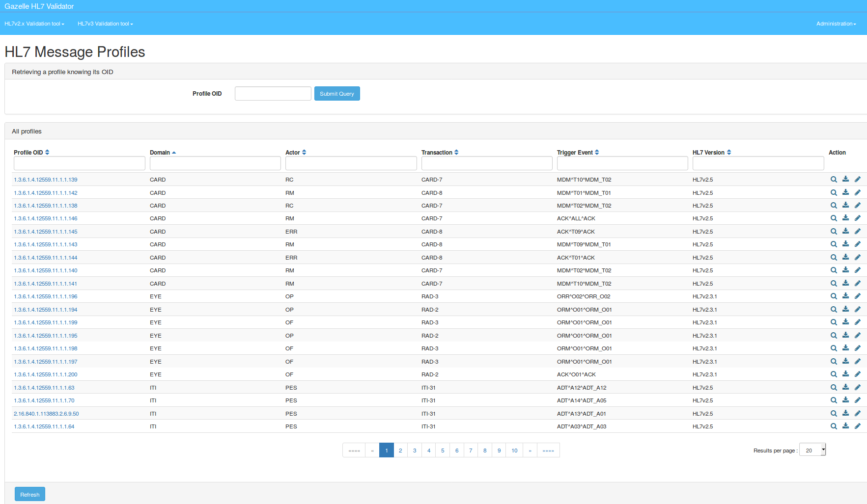Open profile link 2.16.840.1.113883.2.6.9.50
The image size is (867, 504).
pos(46,414)
